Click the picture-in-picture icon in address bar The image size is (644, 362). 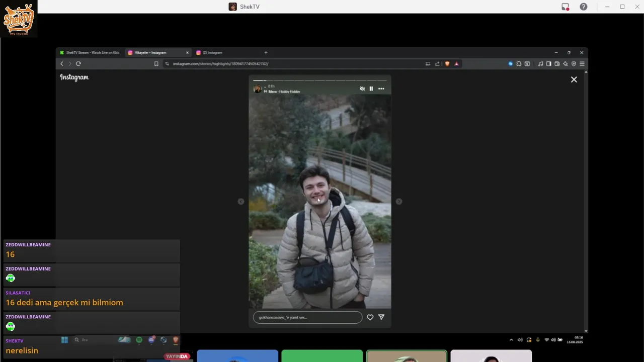coord(428,64)
